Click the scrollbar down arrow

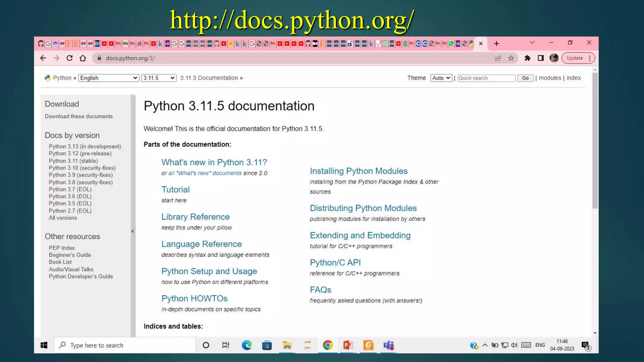(x=595, y=333)
